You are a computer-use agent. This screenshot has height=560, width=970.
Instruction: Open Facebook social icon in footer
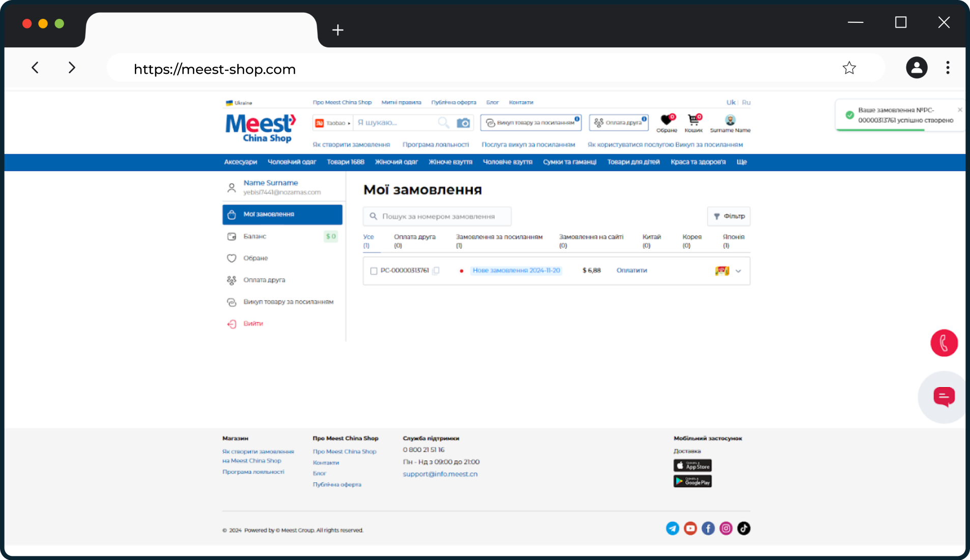point(708,528)
